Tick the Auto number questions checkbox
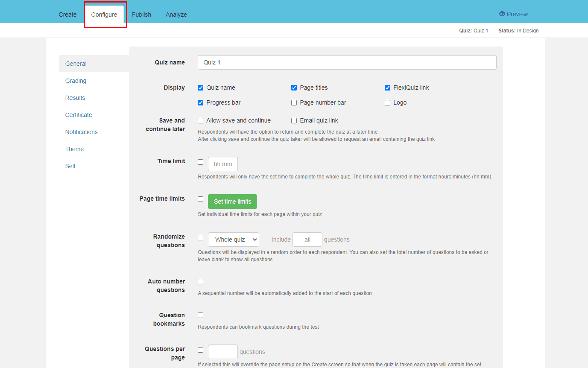 click(x=201, y=281)
